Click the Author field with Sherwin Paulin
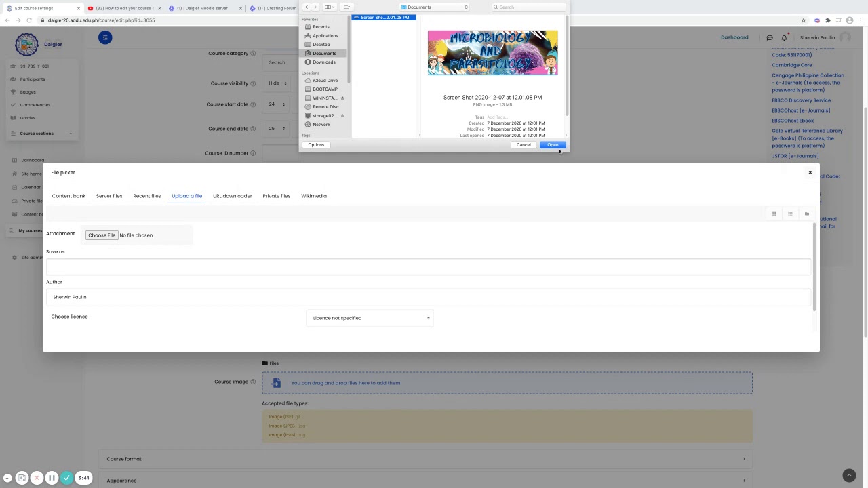Viewport: 868px width, 488px height. point(429,297)
